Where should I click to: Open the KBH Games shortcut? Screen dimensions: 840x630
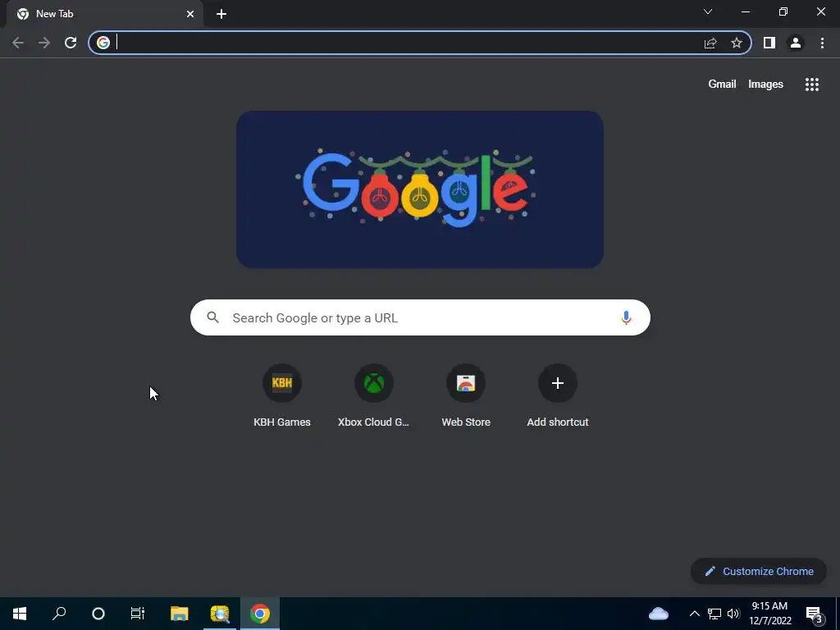click(x=282, y=395)
